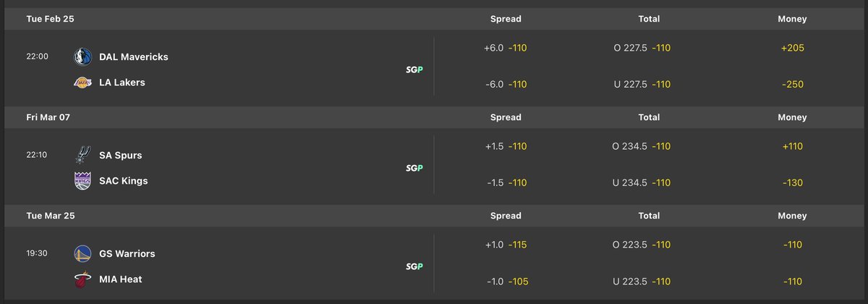Image resolution: width=868 pixels, height=304 pixels.
Task: Select Heat -1.0 spread at -105
Action: click(x=506, y=281)
